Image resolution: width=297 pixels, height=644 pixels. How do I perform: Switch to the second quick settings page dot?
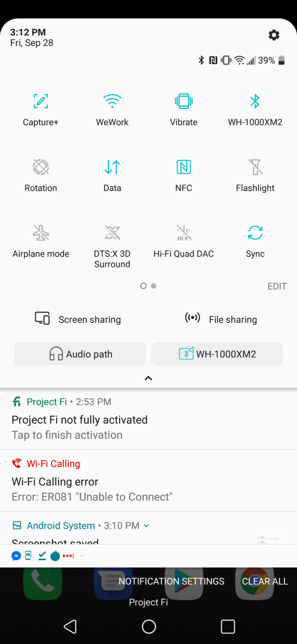point(154,286)
